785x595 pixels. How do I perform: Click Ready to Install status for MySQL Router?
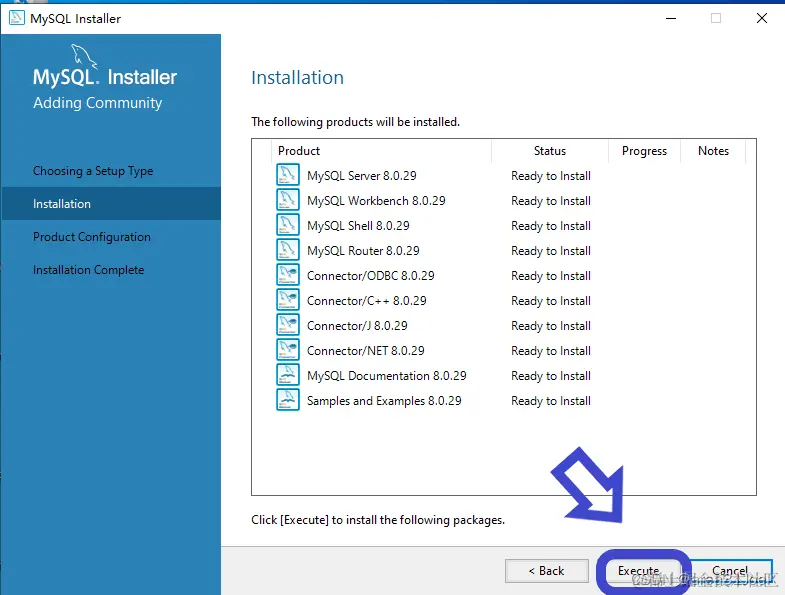tap(551, 251)
